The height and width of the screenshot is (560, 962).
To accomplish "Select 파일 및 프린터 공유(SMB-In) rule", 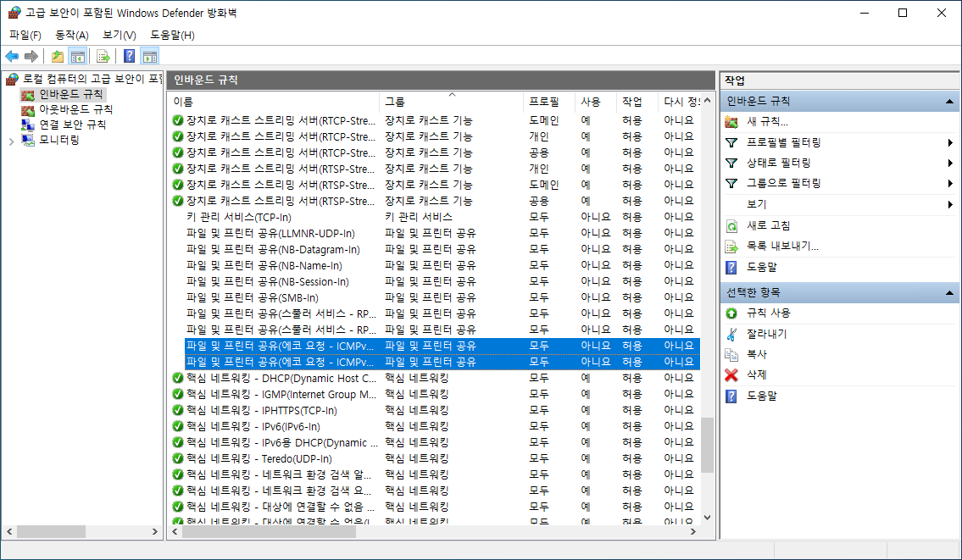I will (253, 297).
